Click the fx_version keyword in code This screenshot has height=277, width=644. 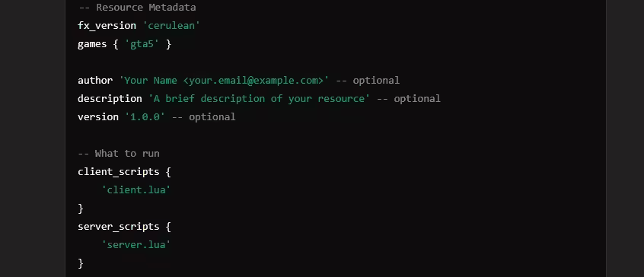click(107, 25)
